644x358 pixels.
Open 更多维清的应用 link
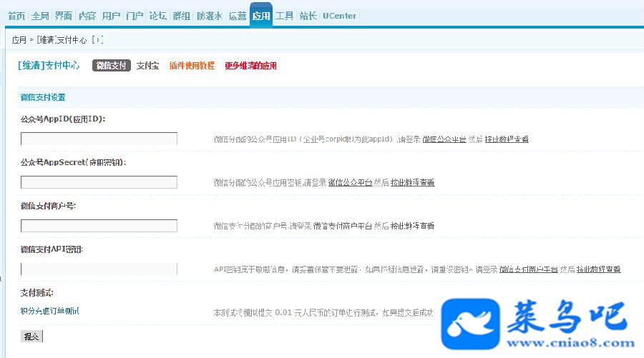pyautogui.click(x=250, y=66)
